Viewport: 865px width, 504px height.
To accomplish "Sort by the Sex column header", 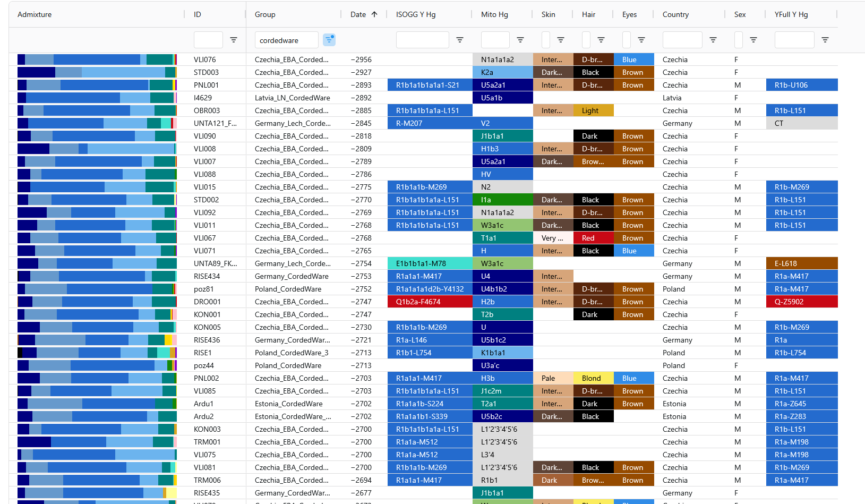I will pyautogui.click(x=740, y=14).
